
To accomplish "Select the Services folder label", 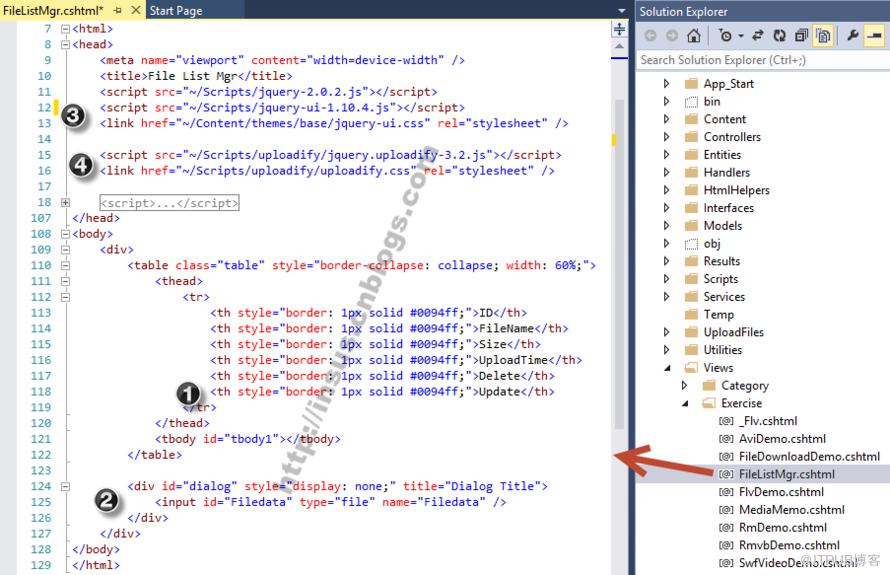I will 724,296.
